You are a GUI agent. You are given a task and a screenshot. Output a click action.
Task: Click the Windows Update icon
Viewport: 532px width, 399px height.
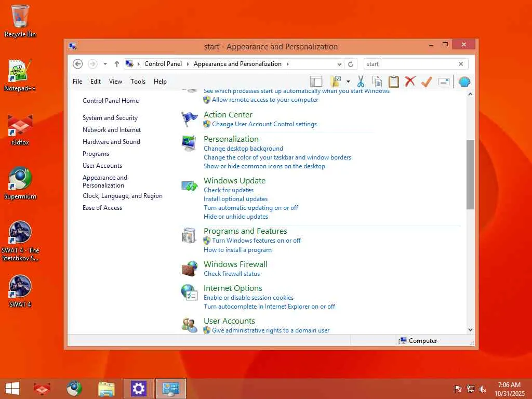[189, 185]
